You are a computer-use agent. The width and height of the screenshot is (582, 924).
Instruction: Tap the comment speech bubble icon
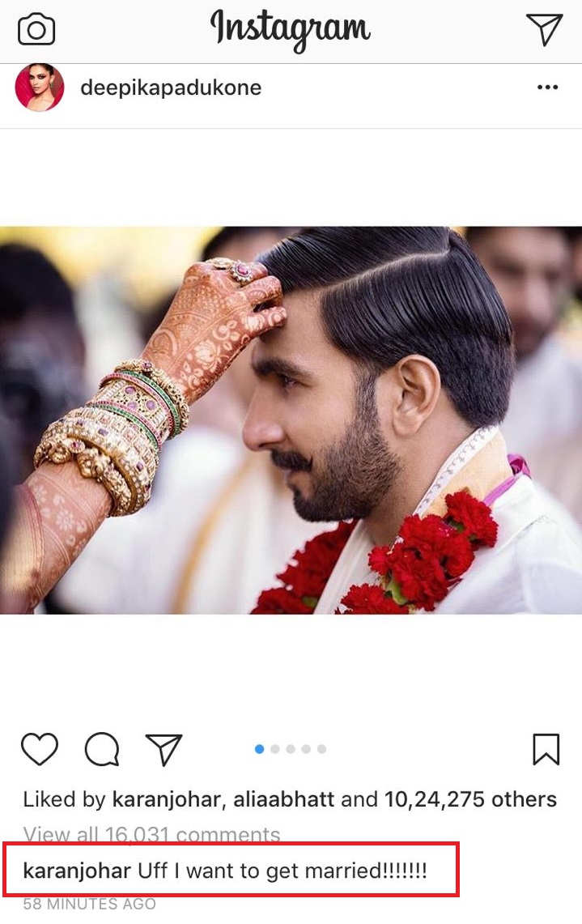point(102,749)
